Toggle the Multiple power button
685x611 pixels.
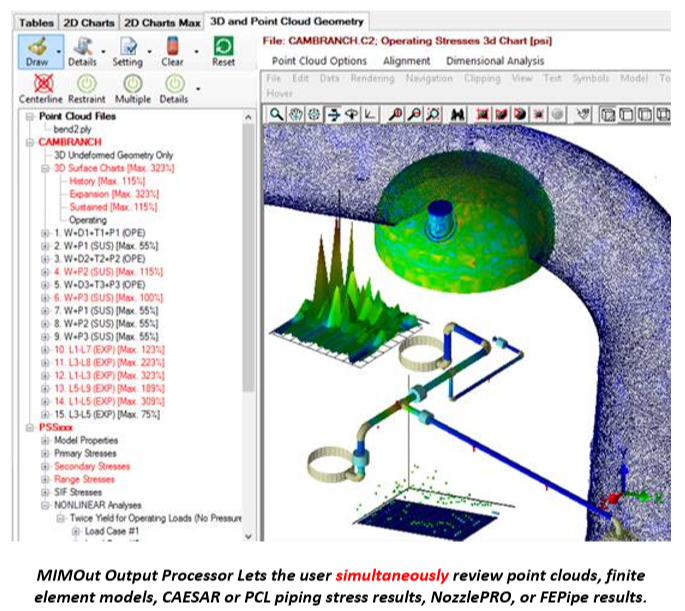coord(132,84)
